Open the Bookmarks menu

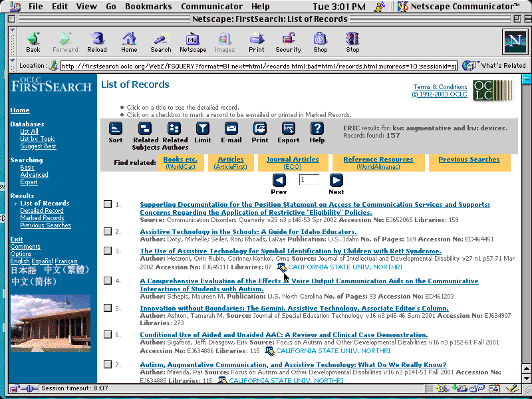click(148, 7)
